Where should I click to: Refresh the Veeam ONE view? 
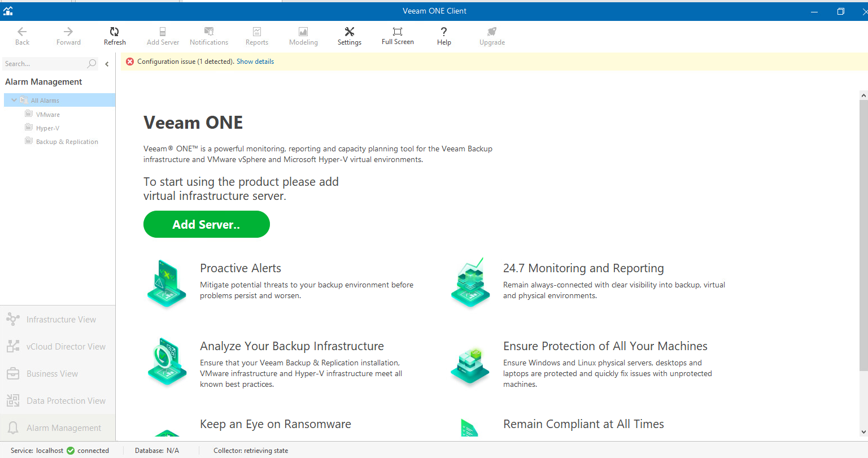pyautogui.click(x=115, y=36)
